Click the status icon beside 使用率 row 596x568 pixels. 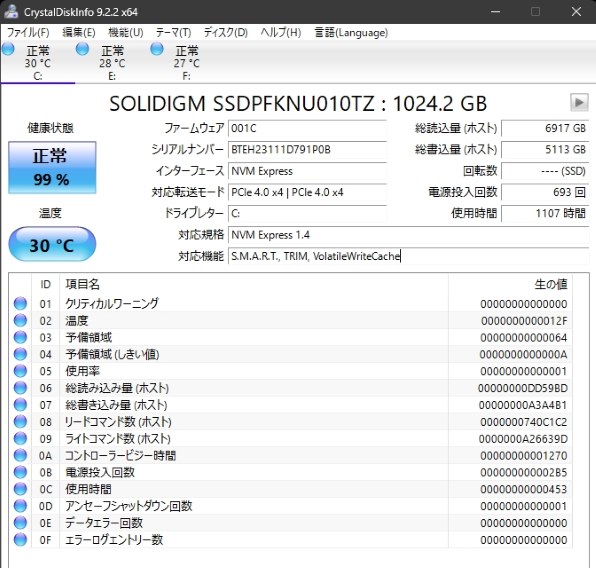(x=20, y=371)
